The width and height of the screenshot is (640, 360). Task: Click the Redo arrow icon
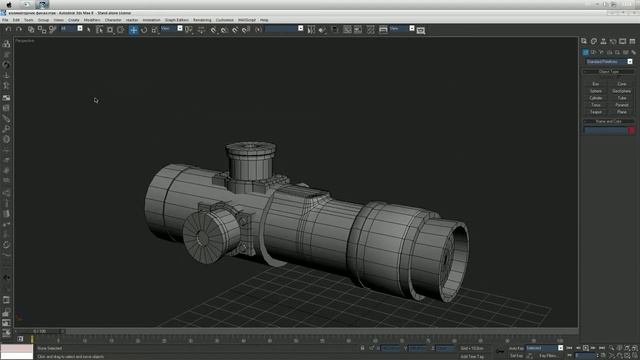pos(19,29)
